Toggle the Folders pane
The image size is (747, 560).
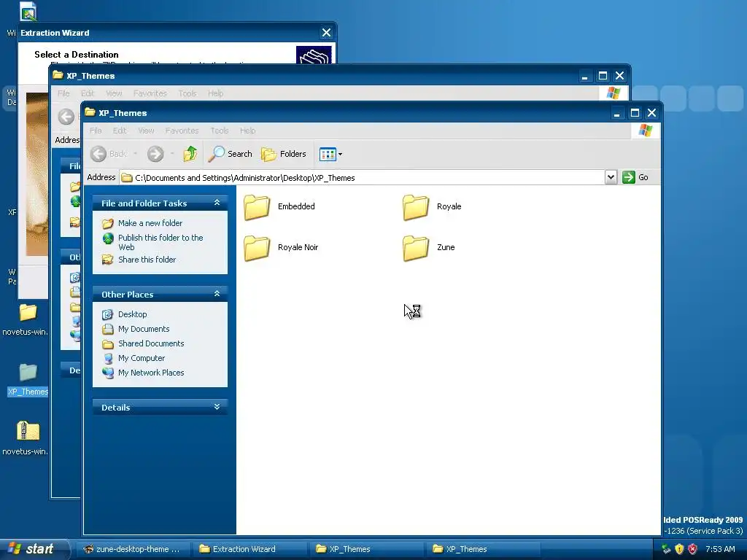(x=284, y=154)
